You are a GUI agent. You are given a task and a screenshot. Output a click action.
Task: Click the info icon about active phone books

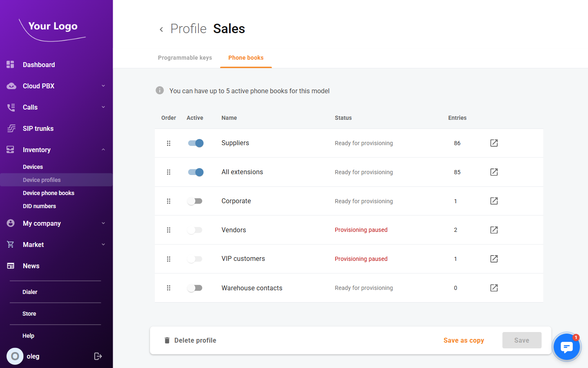tap(160, 90)
